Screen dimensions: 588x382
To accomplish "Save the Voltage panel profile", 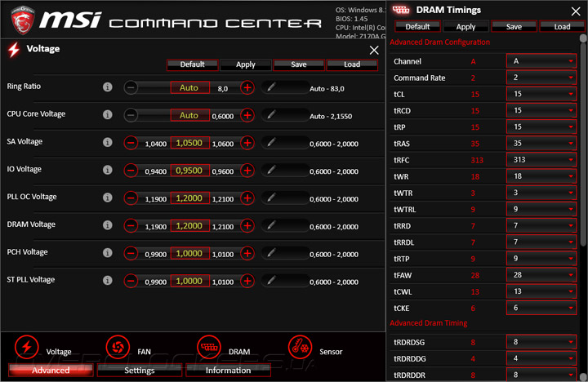I will coord(299,64).
